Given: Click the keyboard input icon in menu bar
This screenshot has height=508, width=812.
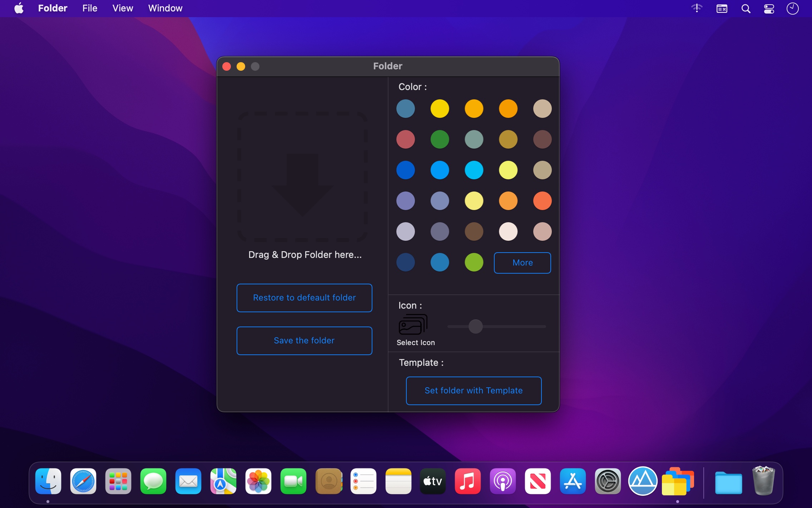Looking at the screenshot, I should pyautogui.click(x=722, y=9).
